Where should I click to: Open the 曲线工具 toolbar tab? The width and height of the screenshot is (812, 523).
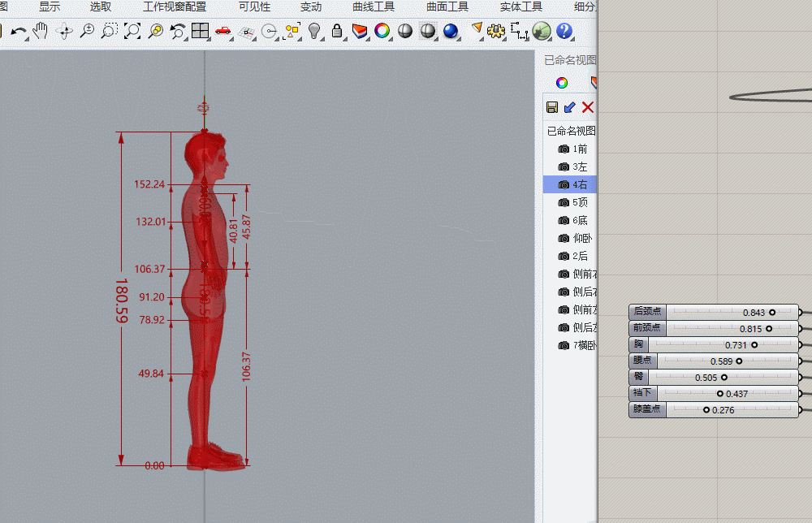(x=374, y=7)
